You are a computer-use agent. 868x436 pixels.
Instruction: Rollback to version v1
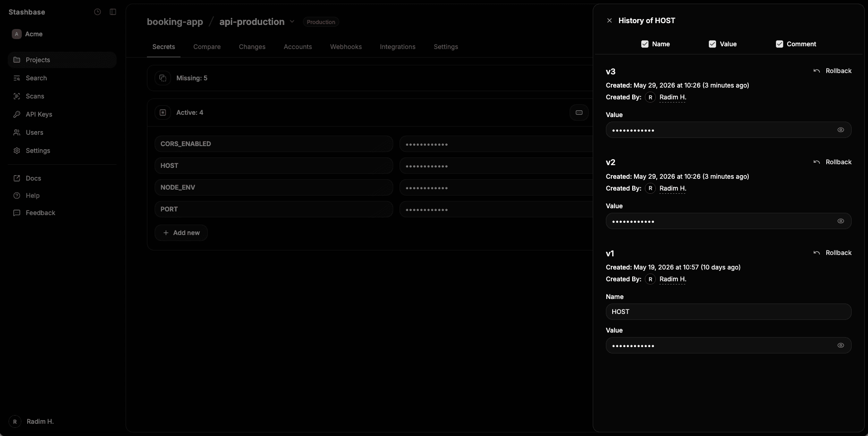[833, 253]
